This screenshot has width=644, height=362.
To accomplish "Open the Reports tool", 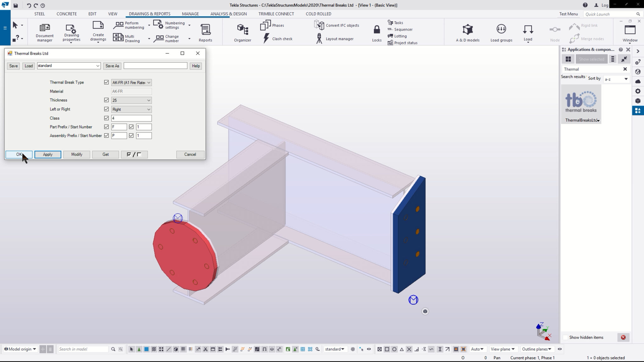I will point(205,31).
